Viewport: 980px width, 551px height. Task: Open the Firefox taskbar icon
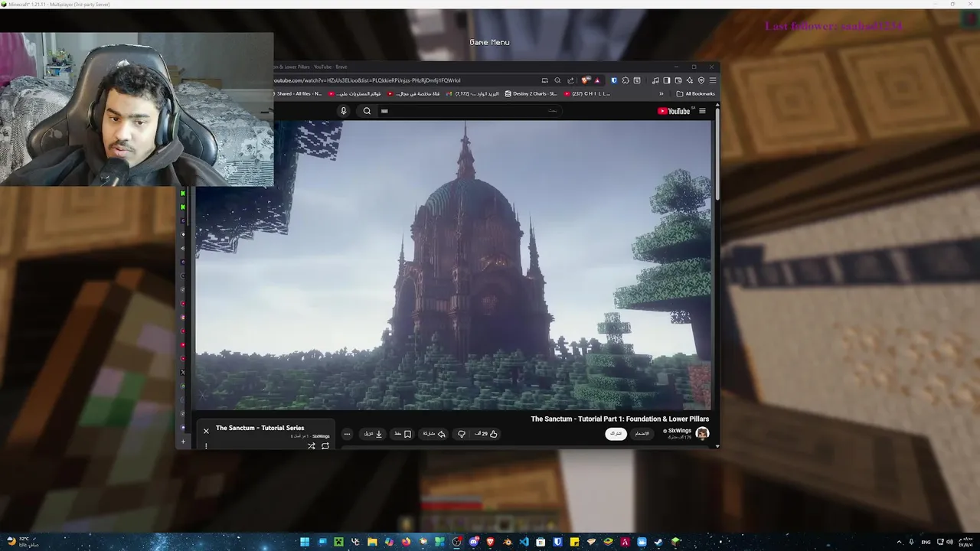click(406, 542)
